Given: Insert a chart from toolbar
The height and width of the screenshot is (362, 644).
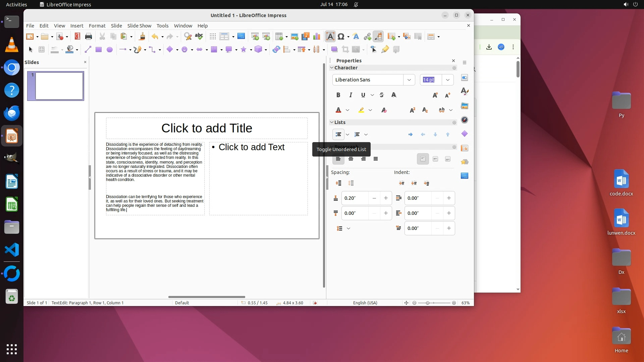Looking at the screenshot, I should (316, 37).
